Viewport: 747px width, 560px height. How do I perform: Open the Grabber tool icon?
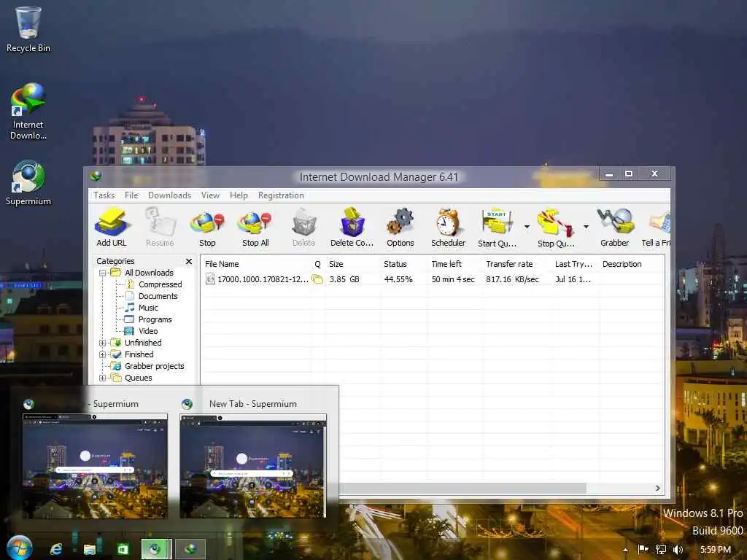pos(614,227)
